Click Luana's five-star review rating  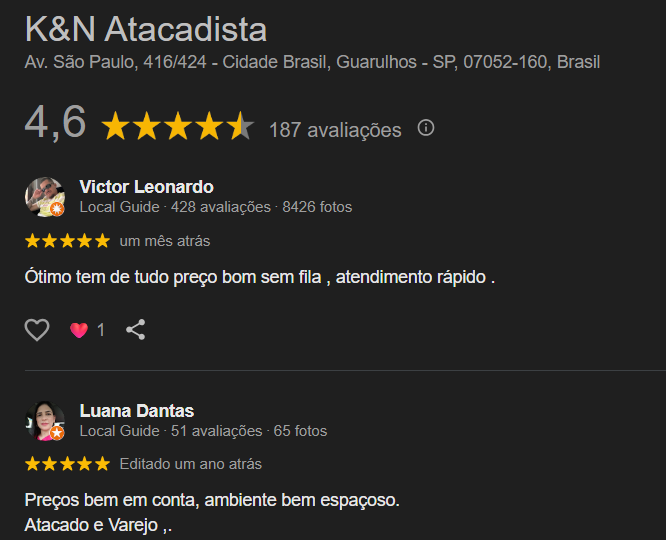pyautogui.click(x=68, y=464)
